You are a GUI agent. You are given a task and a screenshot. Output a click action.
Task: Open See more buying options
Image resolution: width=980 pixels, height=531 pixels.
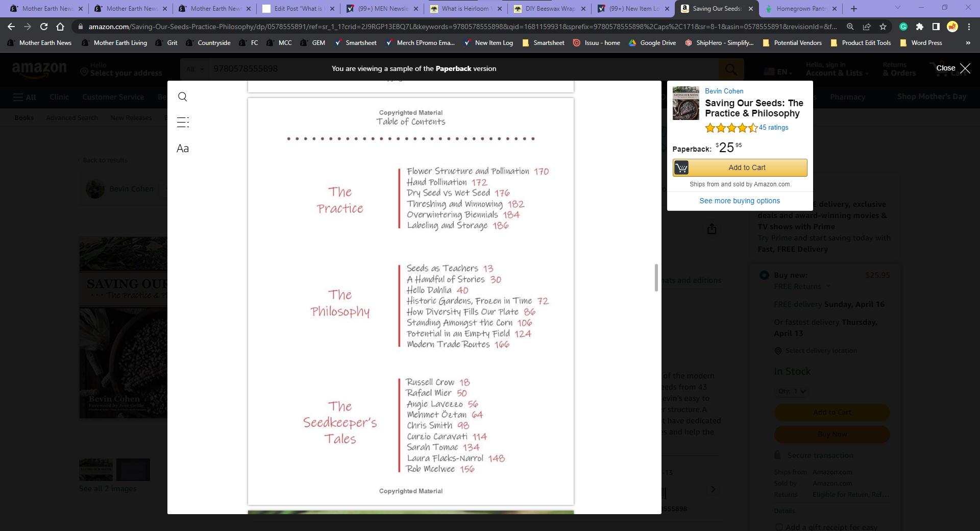740,201
